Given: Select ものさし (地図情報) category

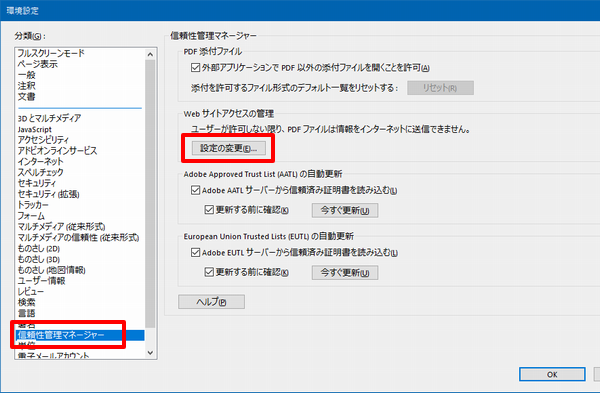Looking at the screenshot, I should pyautogui.click(x=51, y=270).
